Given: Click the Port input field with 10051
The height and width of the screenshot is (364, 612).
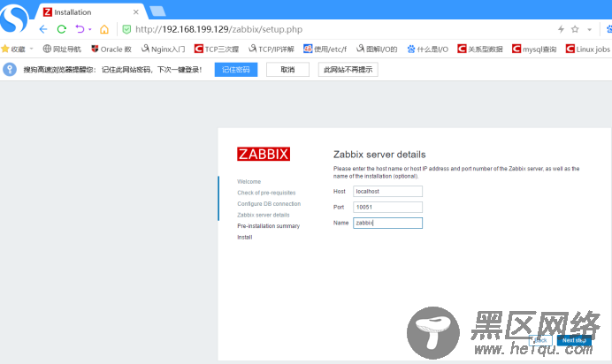Looking at the screenshot, I should [387, 207].
